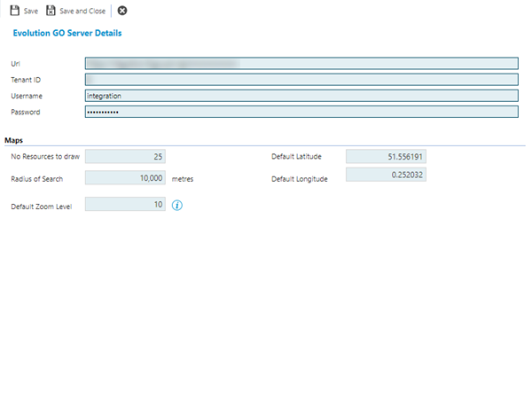Click the Save floppy disk icon
The image size is (532, 406).
15,11
